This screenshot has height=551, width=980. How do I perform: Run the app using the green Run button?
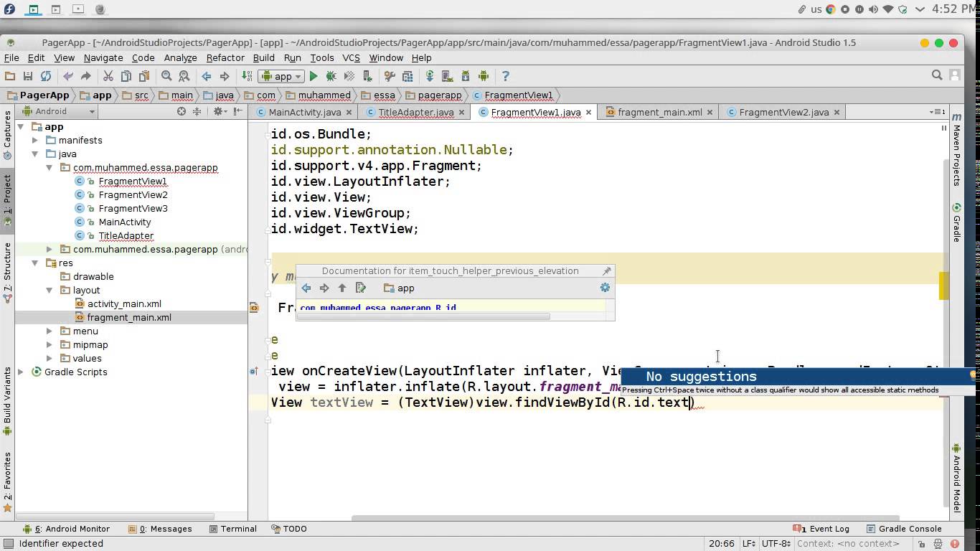314,76
